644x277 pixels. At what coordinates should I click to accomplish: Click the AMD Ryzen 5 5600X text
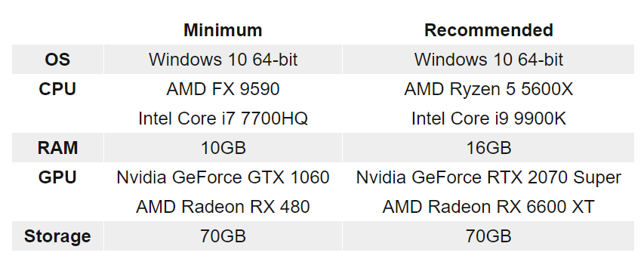coord(488,89)
